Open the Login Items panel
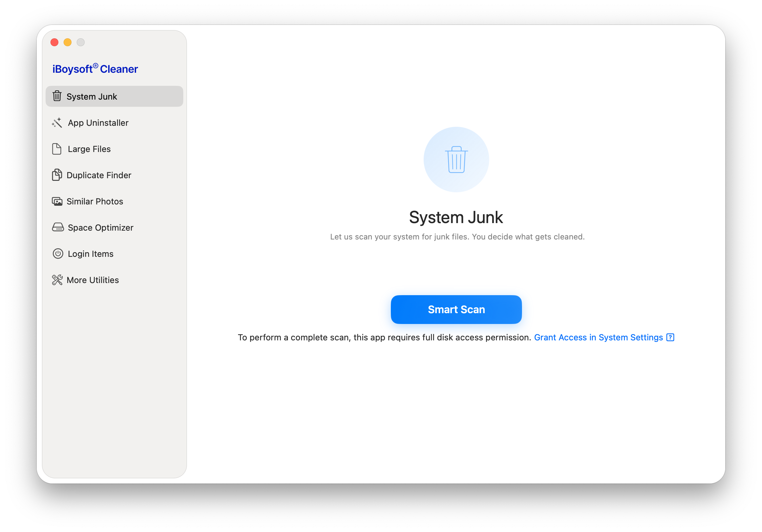Image resolution: width=762 pixels, height=532 pixels. tap(90, 254)
